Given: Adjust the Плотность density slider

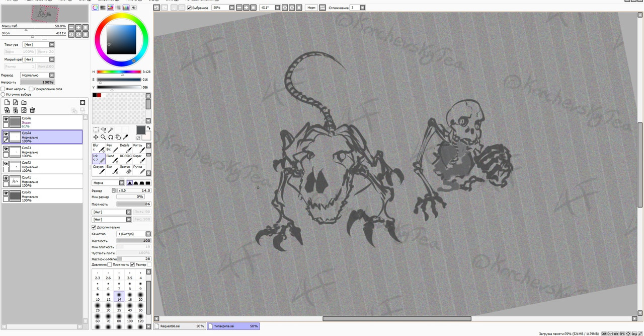Looking at the screenshot, I should tap(134, 205).
